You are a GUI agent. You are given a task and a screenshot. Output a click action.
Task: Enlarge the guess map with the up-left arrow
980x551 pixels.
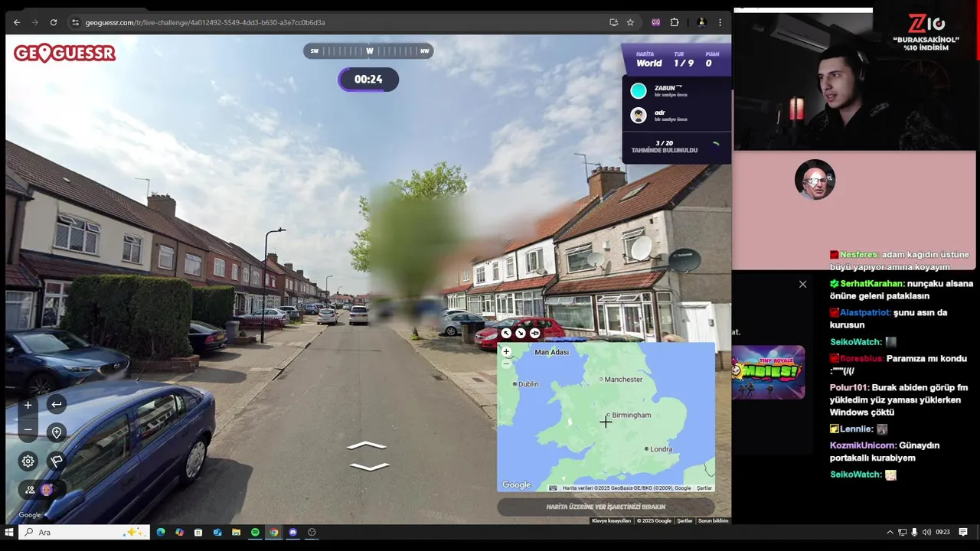pyautogui.click(x=506, y=333)
